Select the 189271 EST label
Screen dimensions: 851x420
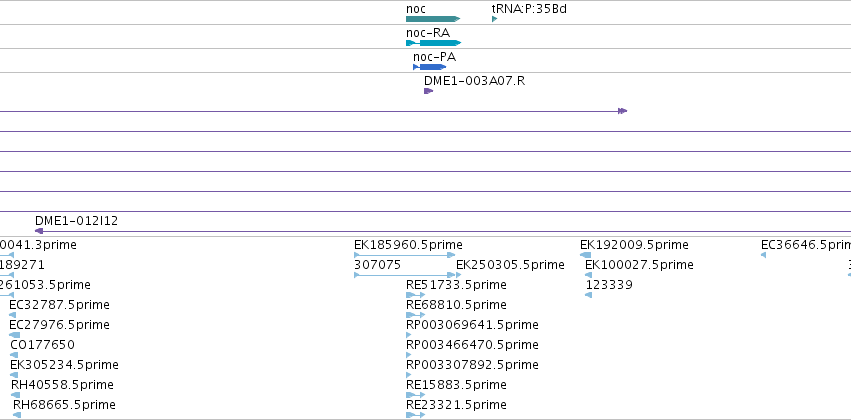pyautogui.click(x=22, y=264)
